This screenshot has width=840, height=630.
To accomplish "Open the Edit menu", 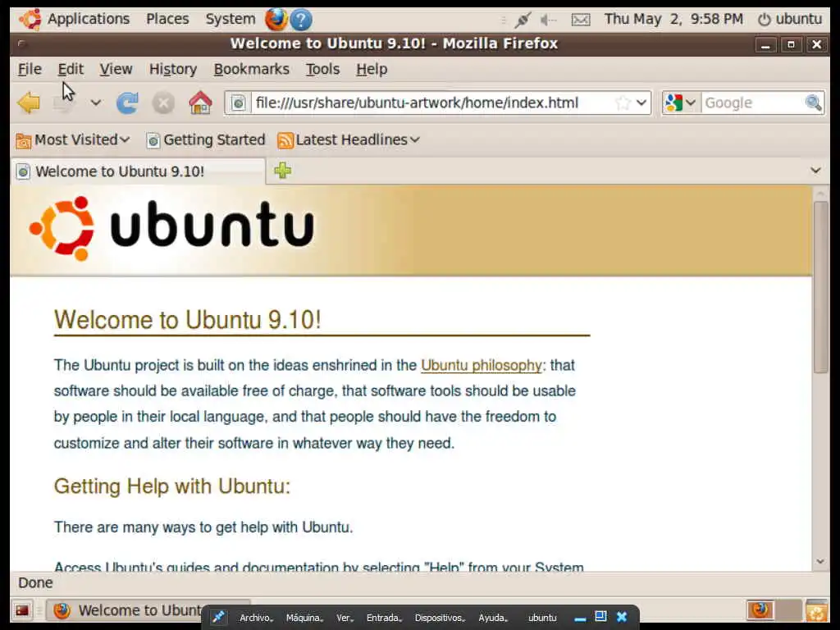I will pyautogui.click(x=71, y=69).
